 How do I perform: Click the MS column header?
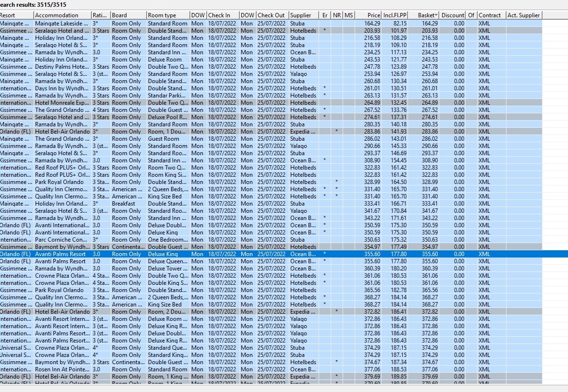tap(348, 15)
